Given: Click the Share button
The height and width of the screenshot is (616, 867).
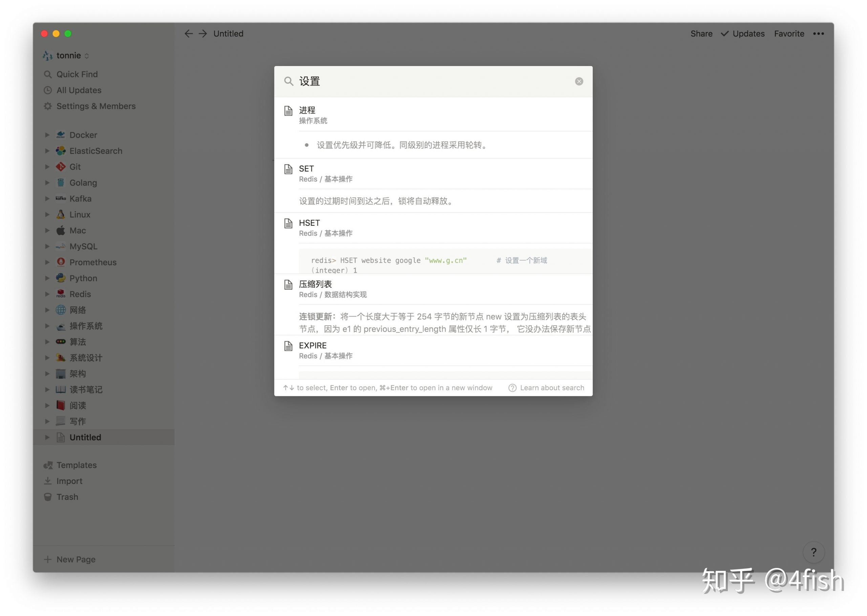Looking at the screenshot, I should (x=701, y=34).
